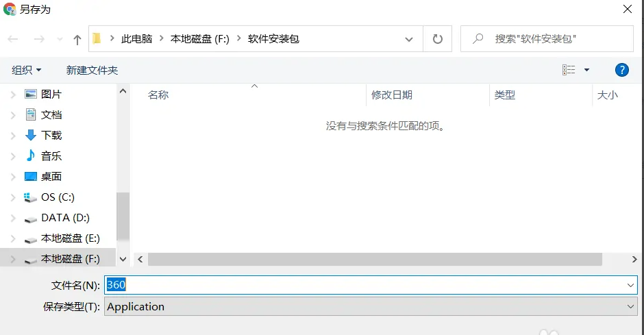The width and height of the screenshot is (644, 335).
Task: Open the blue Help question mark icon
Action: coord(621,70)
